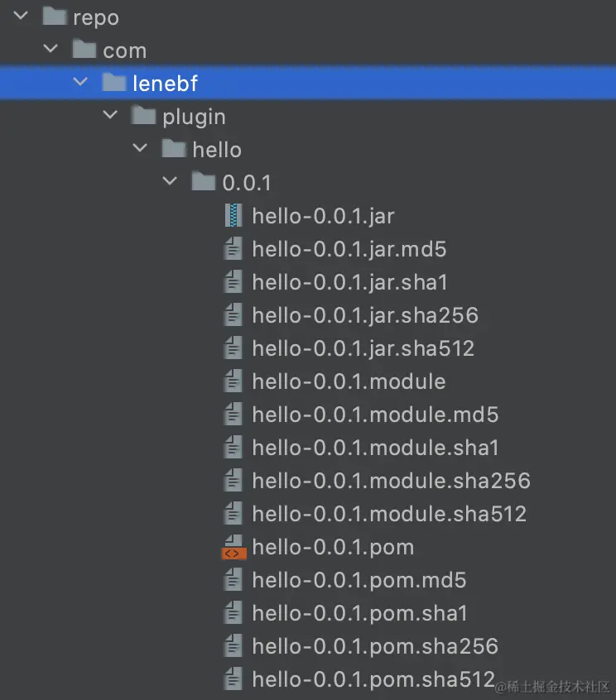Select hello-0.0.1.jar.sha256 file
The width and height of the screenshot is (616, 700).
(365, 315)
